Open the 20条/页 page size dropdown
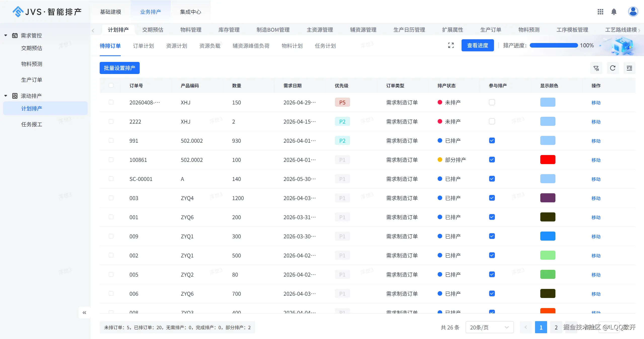644x339 pixels. 489,327
